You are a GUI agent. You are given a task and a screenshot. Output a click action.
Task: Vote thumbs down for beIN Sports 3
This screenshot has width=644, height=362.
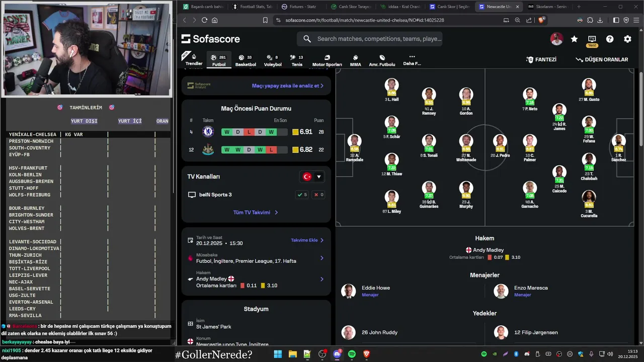point(319,195)
